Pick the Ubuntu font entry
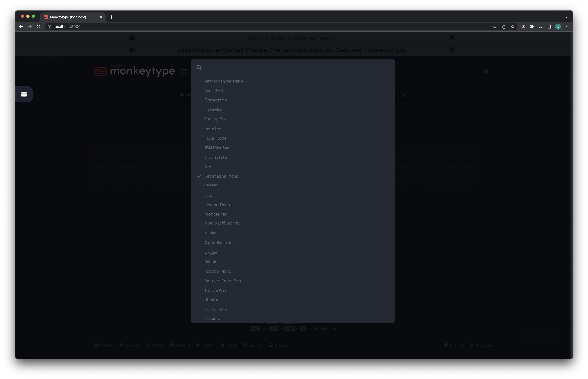 293,300
